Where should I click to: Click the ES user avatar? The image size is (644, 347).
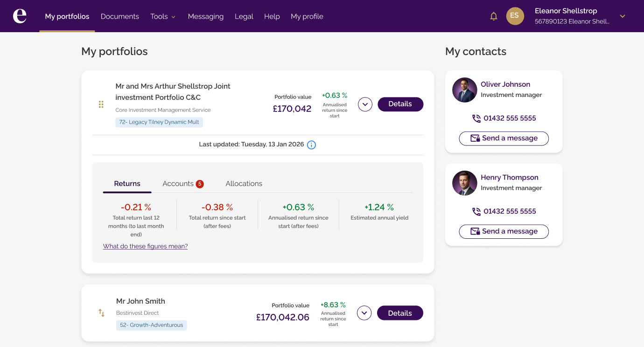(515, 16)
